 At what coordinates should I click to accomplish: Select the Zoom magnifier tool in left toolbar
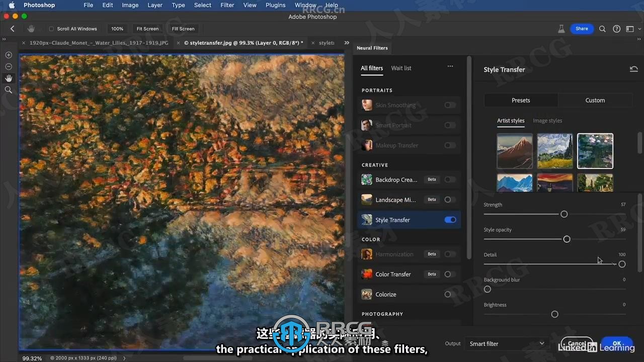9,89
